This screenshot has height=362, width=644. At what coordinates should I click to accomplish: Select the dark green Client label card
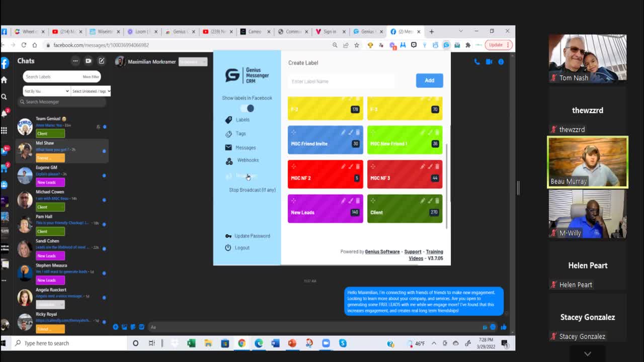[405, 209]
